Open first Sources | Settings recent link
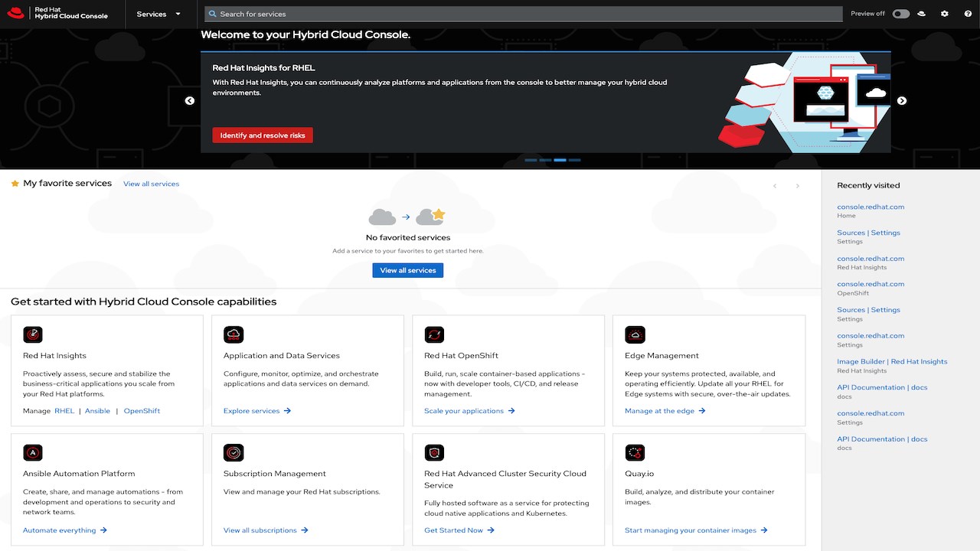980x551 pixels. (x=868, y=233)
